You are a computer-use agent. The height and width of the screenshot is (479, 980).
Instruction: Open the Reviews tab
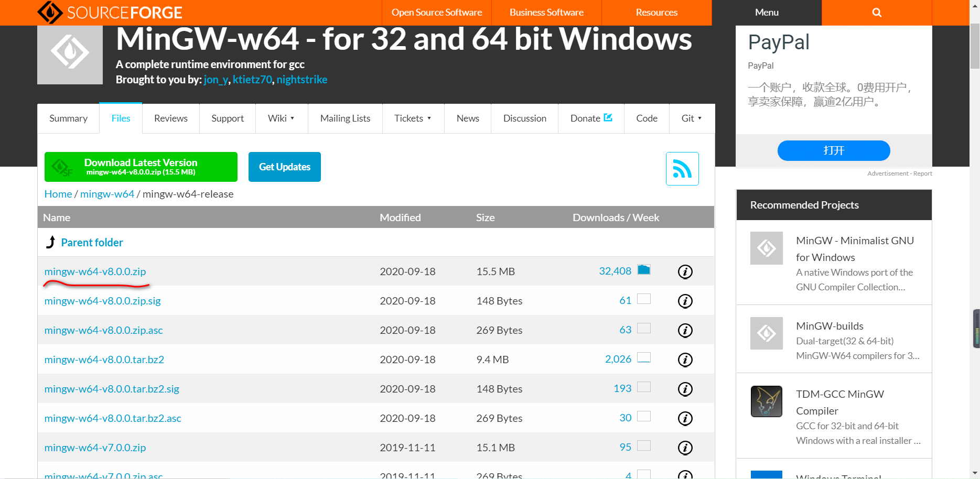pyautogui.click(x=171, y=118)
